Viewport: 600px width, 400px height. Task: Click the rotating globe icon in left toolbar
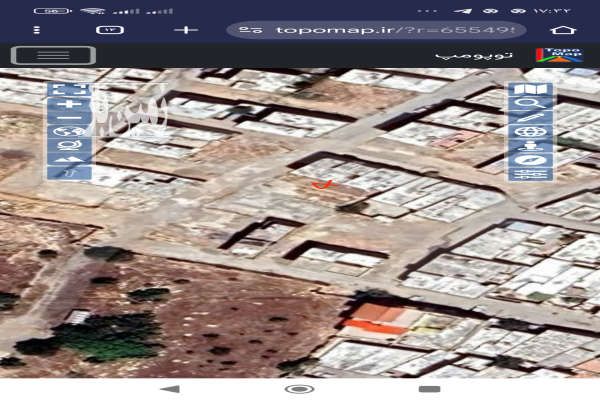click(69, 145)
